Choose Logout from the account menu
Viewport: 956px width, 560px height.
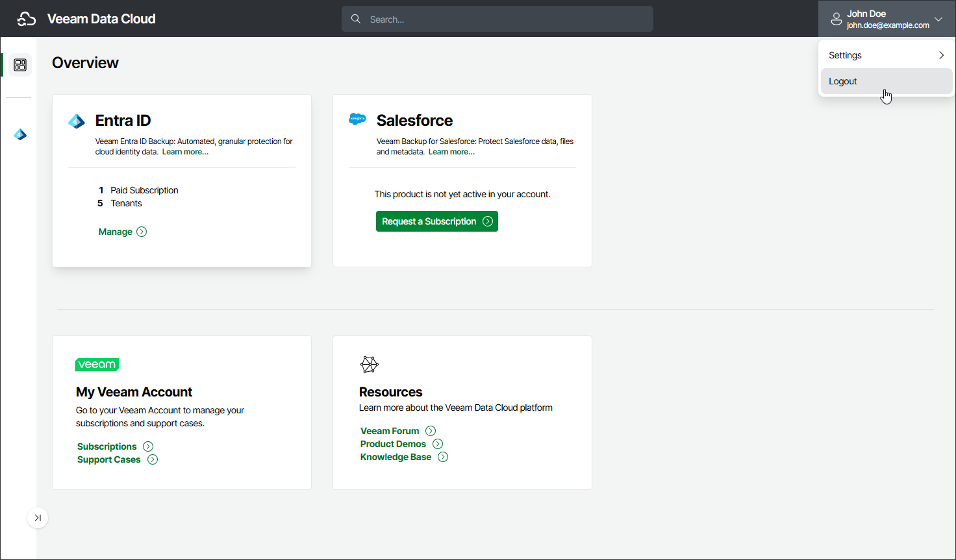(x=887, y=81)
